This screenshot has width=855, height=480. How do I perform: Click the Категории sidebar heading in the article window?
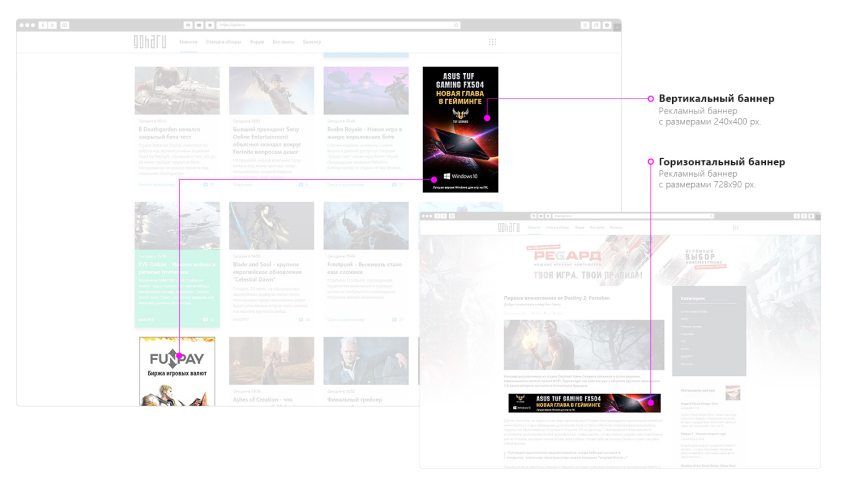(693, 298)
